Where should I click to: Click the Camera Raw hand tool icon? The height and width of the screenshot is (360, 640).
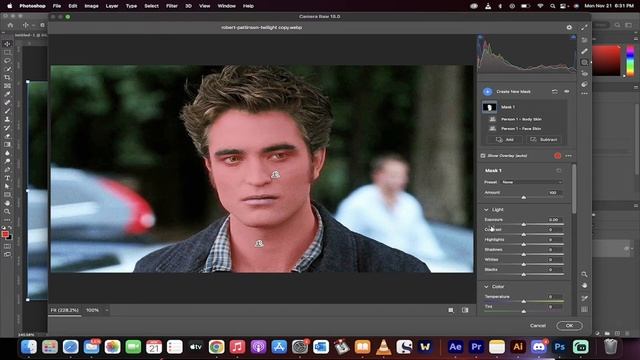click(584, 285)
